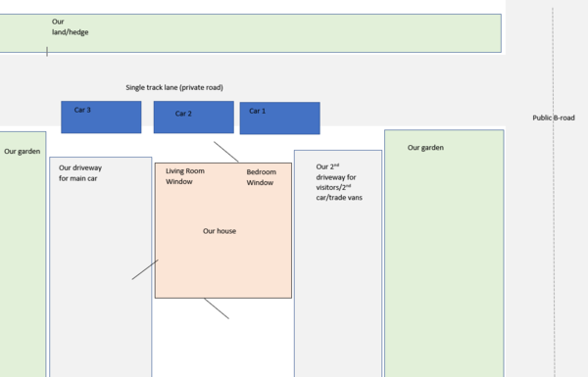
Task: Select the blue Car 2 rectangle
Action: [194, 117]
